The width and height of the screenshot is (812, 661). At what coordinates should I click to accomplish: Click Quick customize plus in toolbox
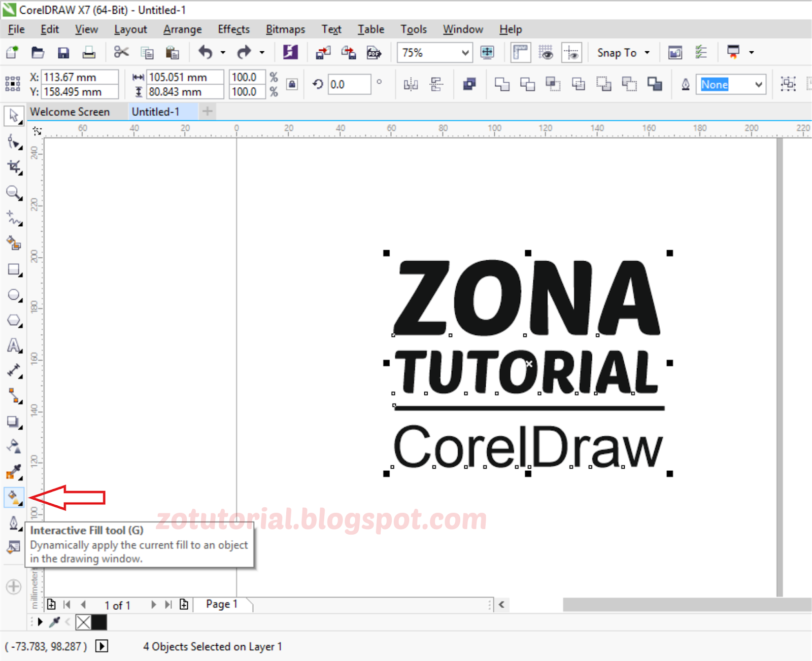point(14,587)
